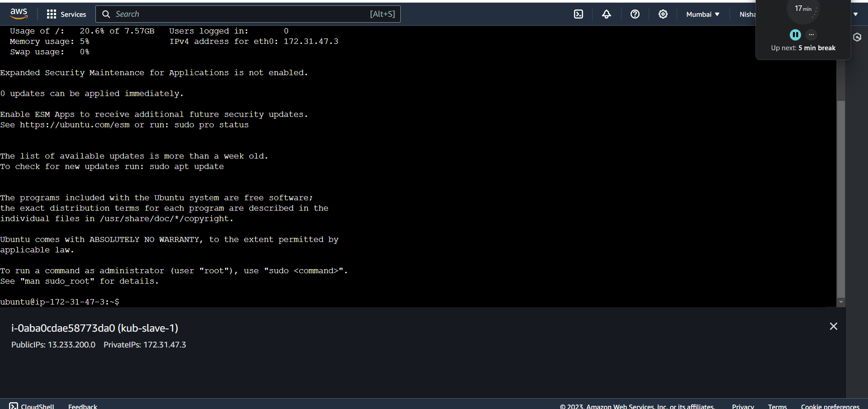Open the help question mark menu
Viewport: 868px width, 409px height.
[x=635, y=14]
